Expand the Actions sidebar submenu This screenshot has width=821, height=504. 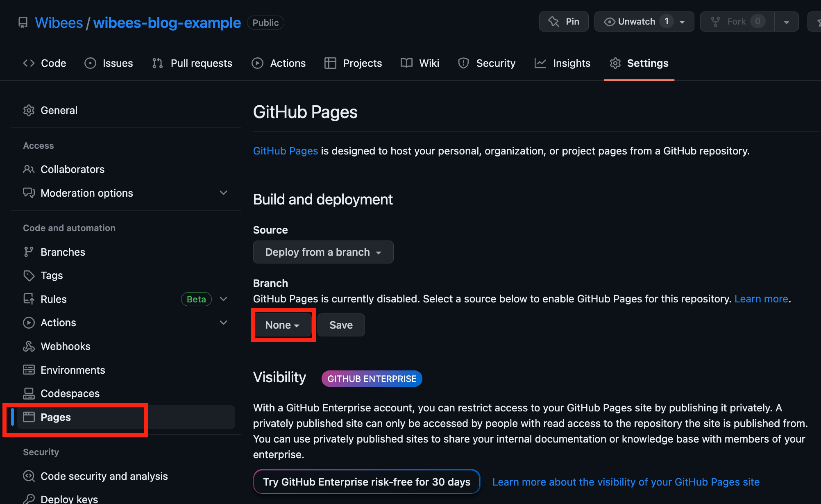click(x=223, y=322)
